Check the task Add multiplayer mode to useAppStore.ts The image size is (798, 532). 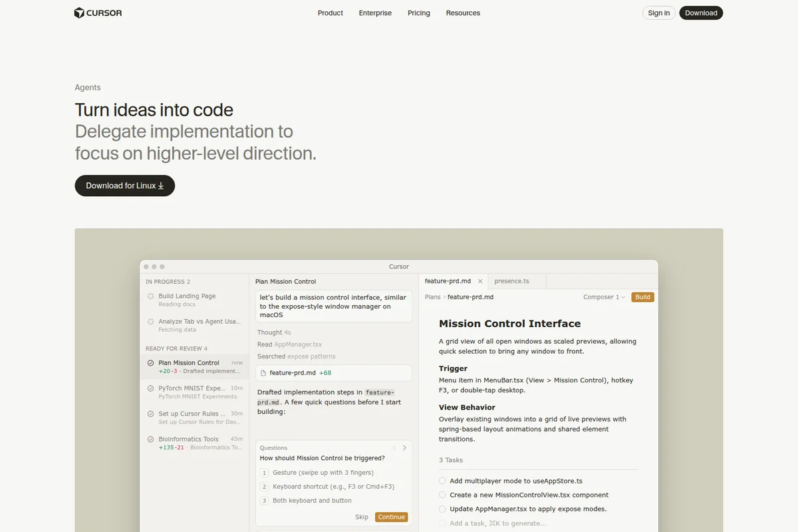442,480
